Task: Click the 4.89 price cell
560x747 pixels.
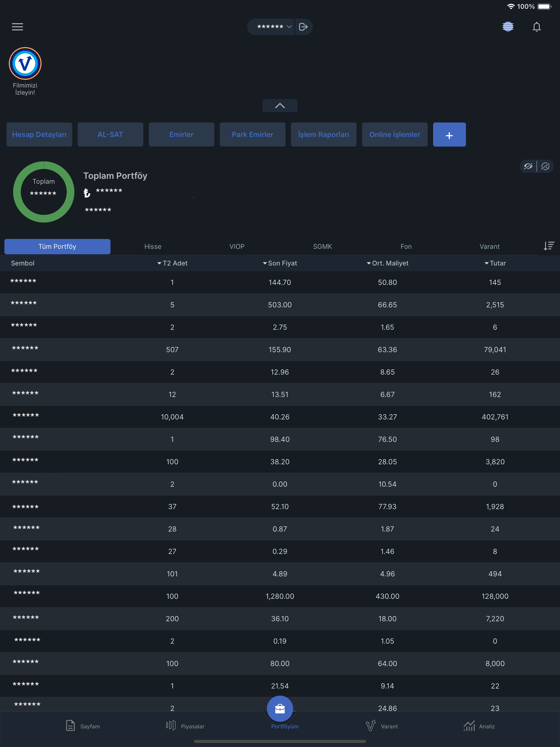Action: point(280,574)
